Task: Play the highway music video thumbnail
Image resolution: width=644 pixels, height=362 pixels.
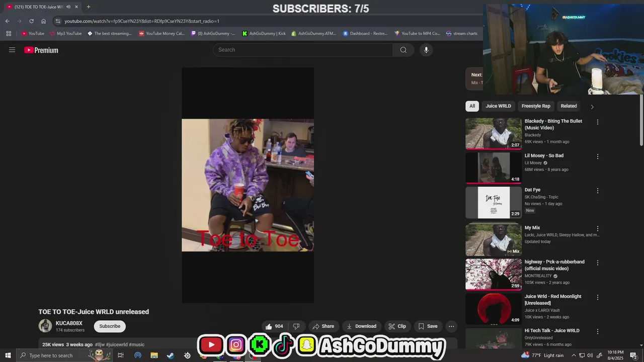Action: tap(494, 275)
